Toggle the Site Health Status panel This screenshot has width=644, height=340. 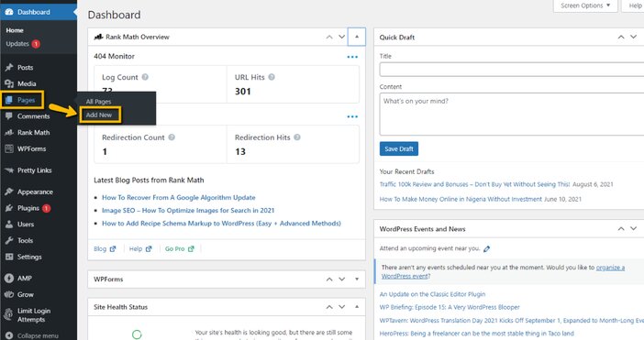tap(357, 307)
